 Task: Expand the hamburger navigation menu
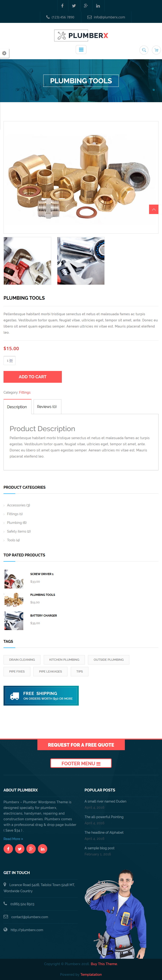(81, 50)
